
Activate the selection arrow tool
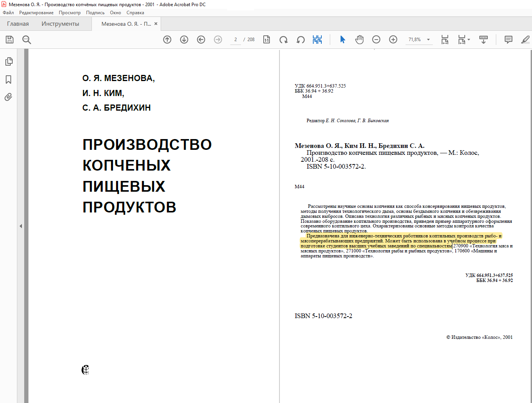tap(342, 40)
